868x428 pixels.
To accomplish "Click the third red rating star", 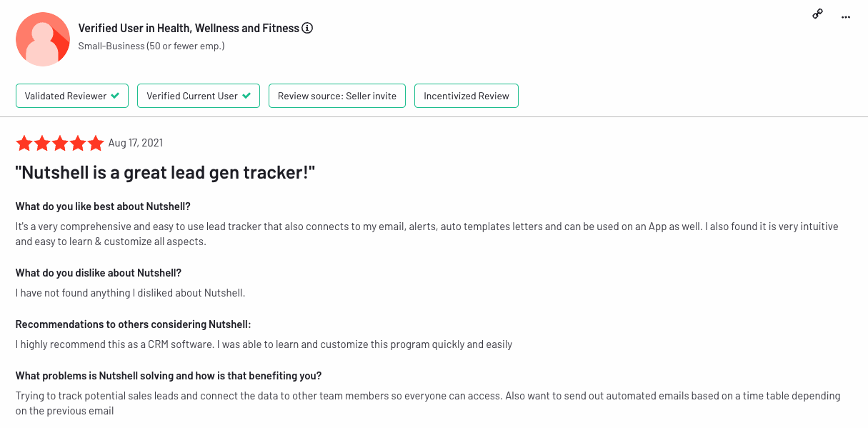I will tap(60, 144).
